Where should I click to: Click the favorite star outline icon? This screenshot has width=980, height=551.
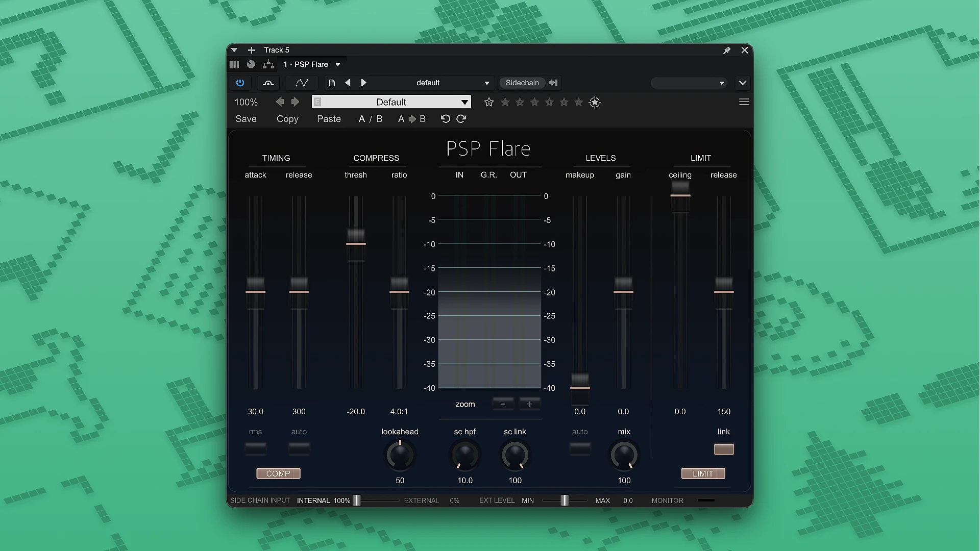[489, 102]
